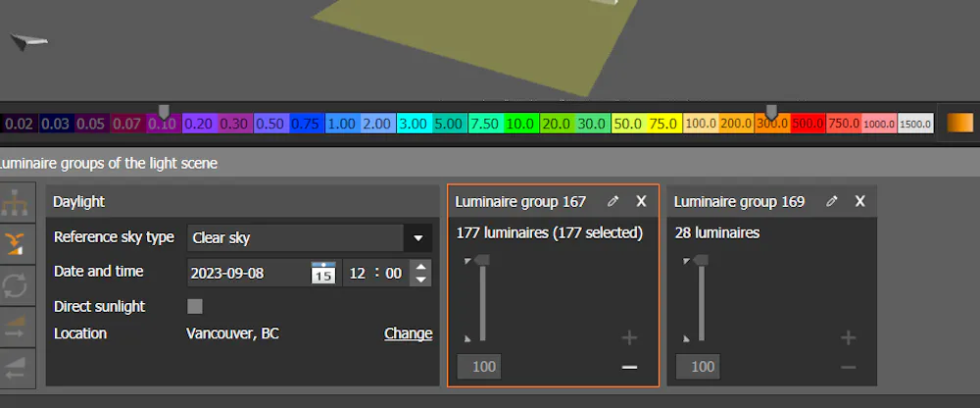Click the orange ramp with right arrow icon
Image resolution: width=980 pixels, height=408 pixels.
[15, 327]
